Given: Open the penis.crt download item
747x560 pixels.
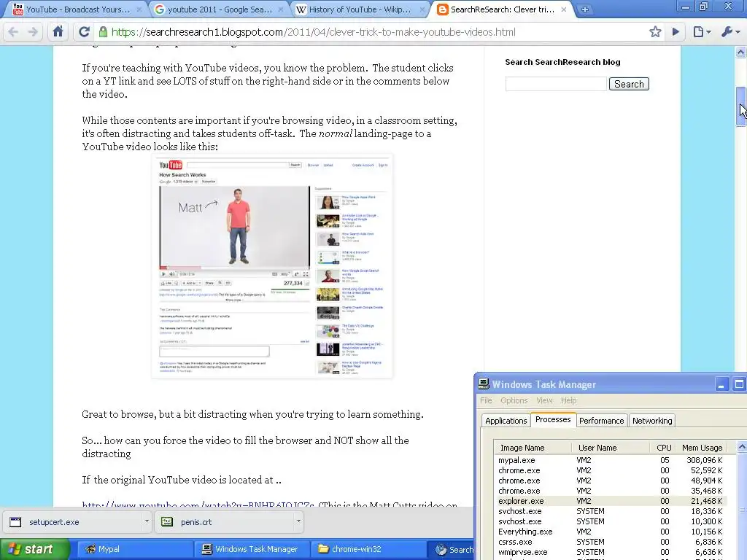Looking at the screenshot, I should coord(224,522).
